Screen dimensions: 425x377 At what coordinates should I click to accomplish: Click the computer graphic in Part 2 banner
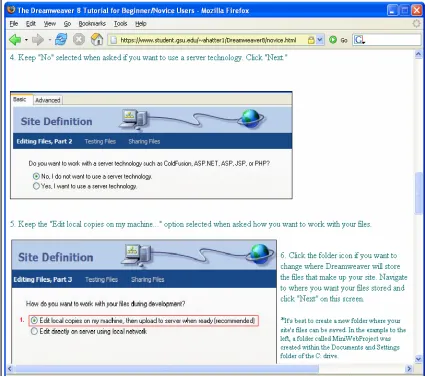click(x=133, y=119)
